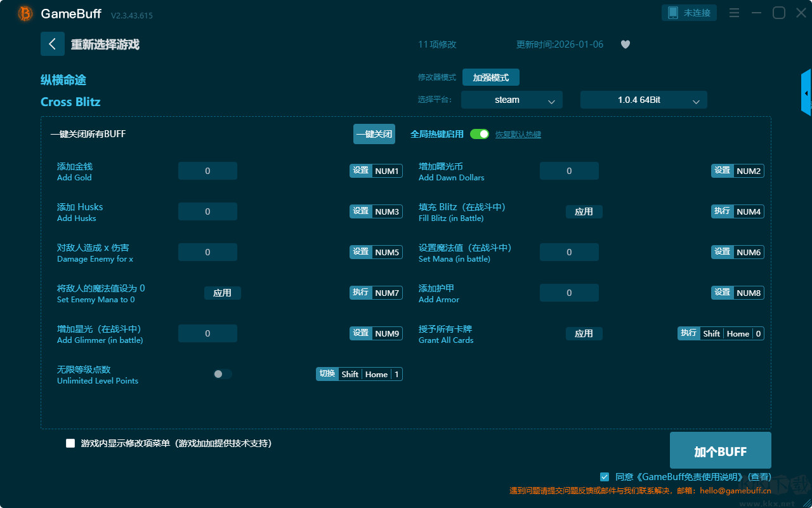Click the Unlimited Level Points label
The height and width of the screenshot is (508, 812).
coord(98,381)
